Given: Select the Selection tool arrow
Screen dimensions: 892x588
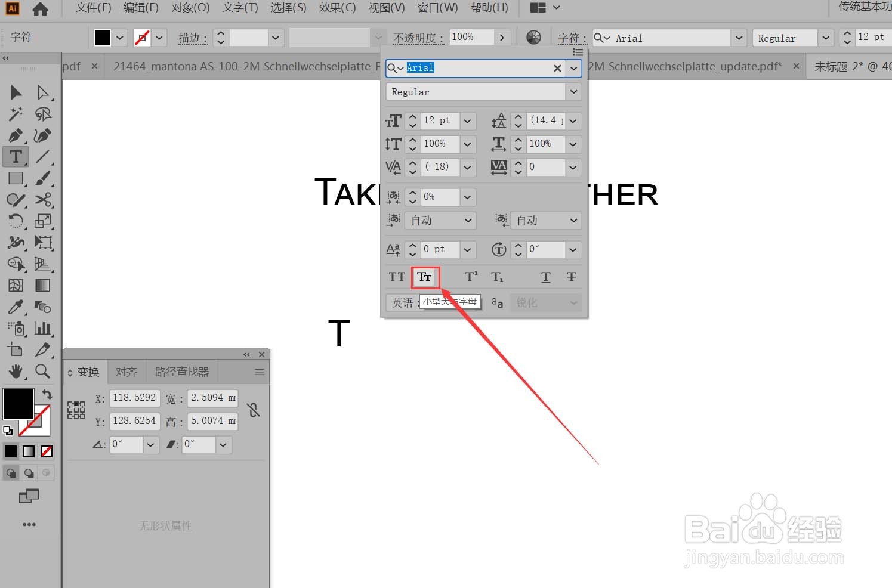Looking at the screenshot, I should pos(16,92).
